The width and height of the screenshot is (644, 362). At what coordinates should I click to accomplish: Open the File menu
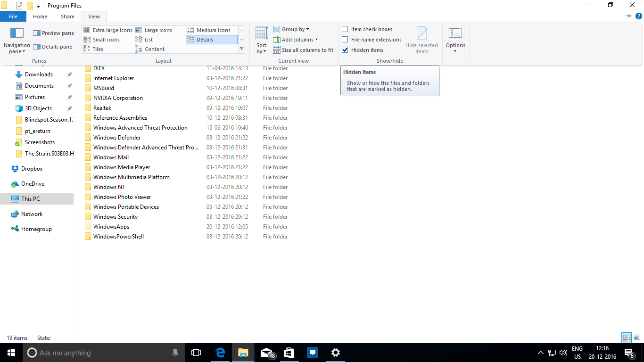(13, 16)
